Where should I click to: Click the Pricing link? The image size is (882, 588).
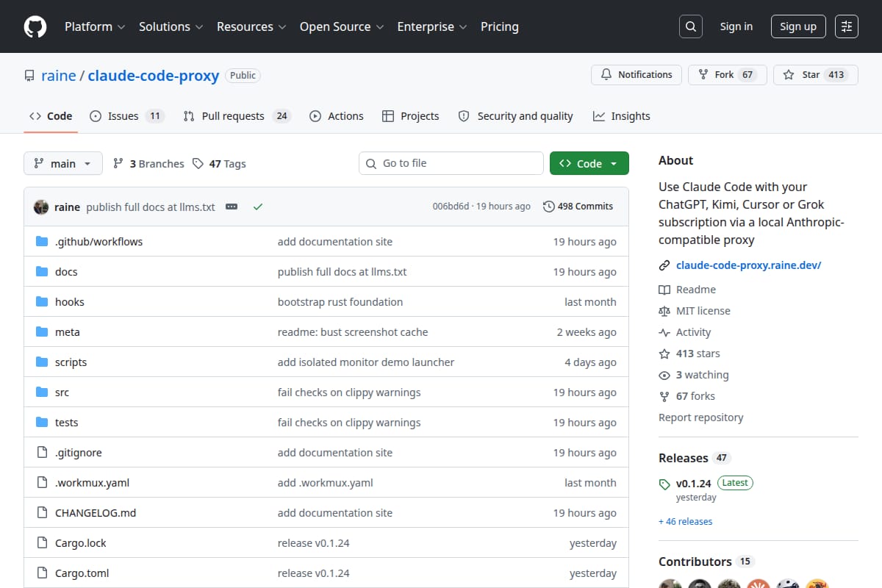[x=500, y=26]
